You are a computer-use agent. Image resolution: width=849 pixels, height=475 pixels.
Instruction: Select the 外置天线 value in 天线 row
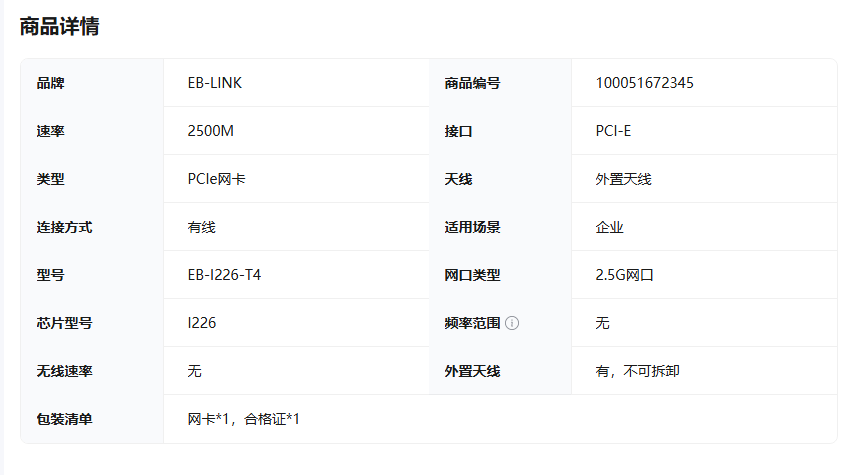click(623, 179)
